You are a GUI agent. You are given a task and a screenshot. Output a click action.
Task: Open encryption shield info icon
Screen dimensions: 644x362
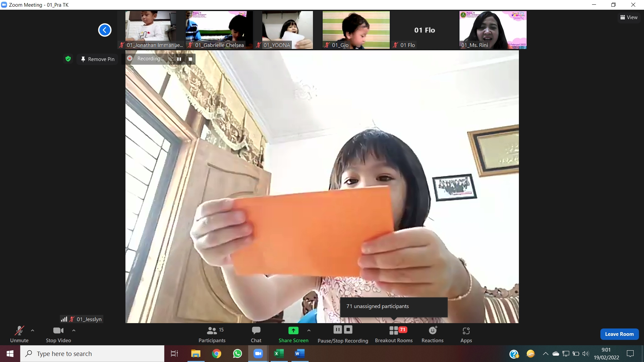68,59
